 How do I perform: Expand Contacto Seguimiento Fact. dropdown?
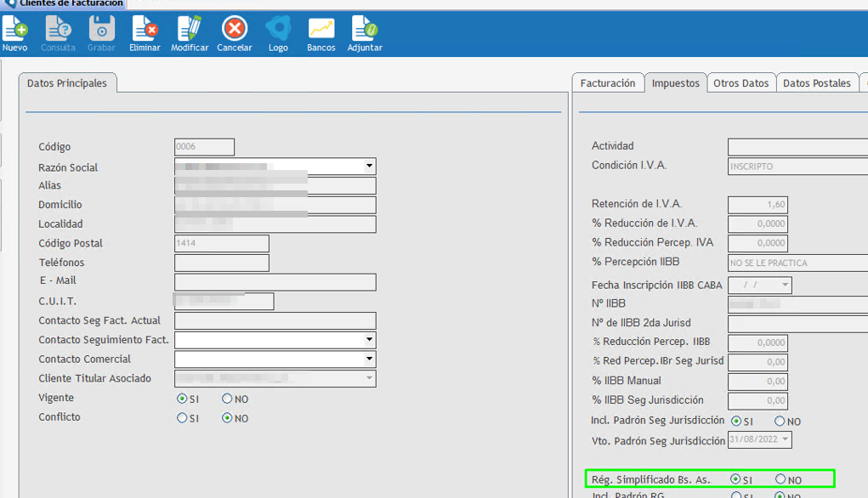tap(369, 340)
